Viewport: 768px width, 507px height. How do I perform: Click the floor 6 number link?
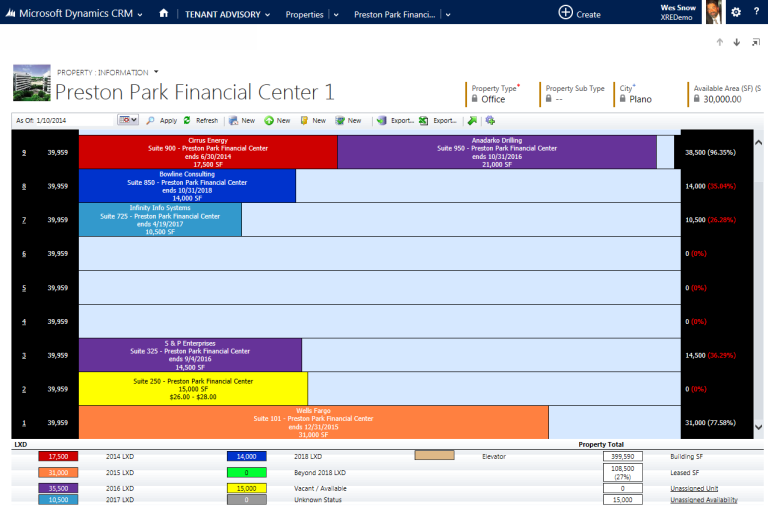tap(24, 254)
